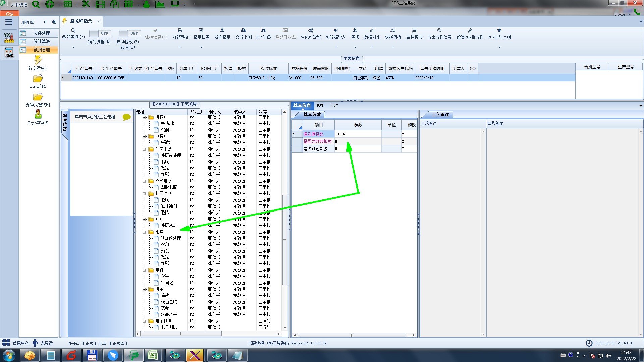The image size is (644, 362).
Task: Open dropdown arrow under 型号查询
Action: (73, 47)
